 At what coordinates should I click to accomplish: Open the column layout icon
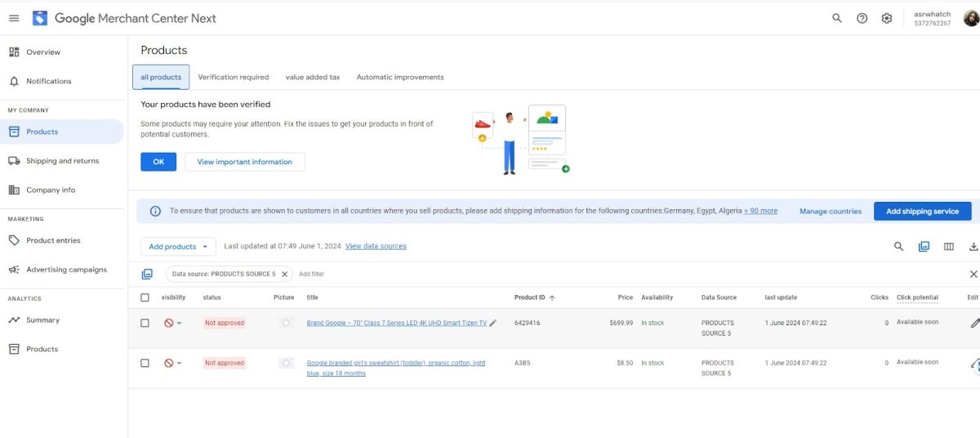pyautogui.click(x=949, y=246)
